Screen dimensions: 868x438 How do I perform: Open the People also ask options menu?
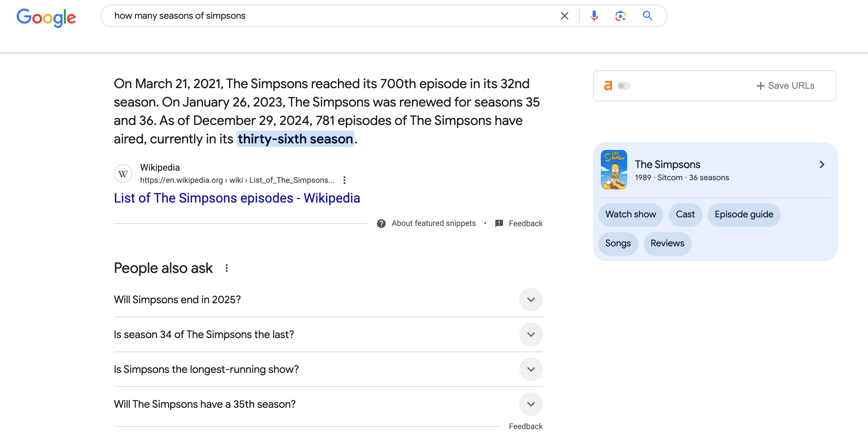(x=227, y=268)
